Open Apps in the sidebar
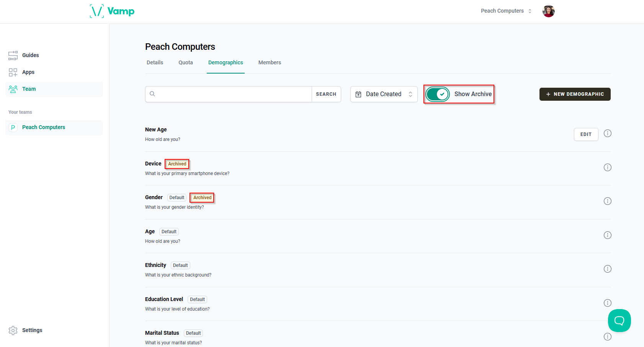 (54, 72)
